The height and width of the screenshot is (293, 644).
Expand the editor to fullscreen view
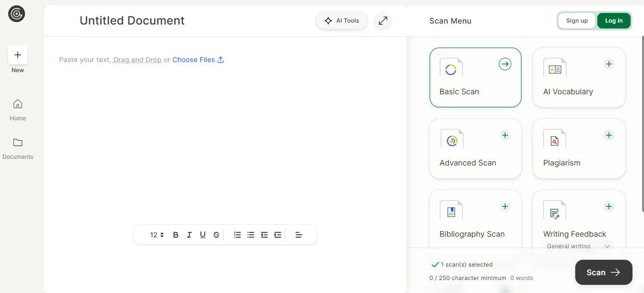click(x=383, y=21)
